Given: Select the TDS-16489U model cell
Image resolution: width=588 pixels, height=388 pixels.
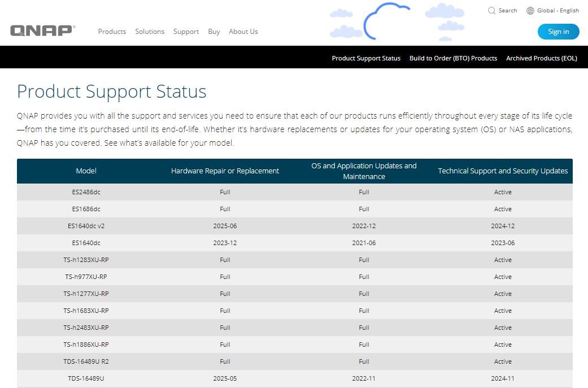Looking at the screenshot, I should click(86, 378).
